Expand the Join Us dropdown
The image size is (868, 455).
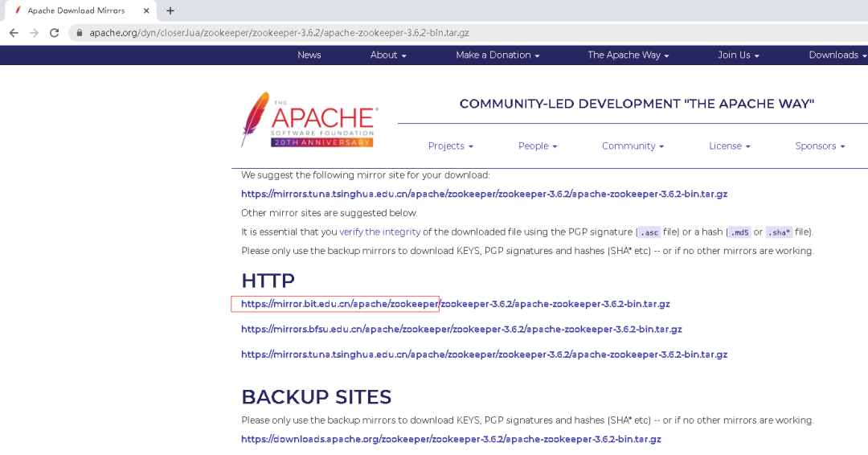coord(739,55)
